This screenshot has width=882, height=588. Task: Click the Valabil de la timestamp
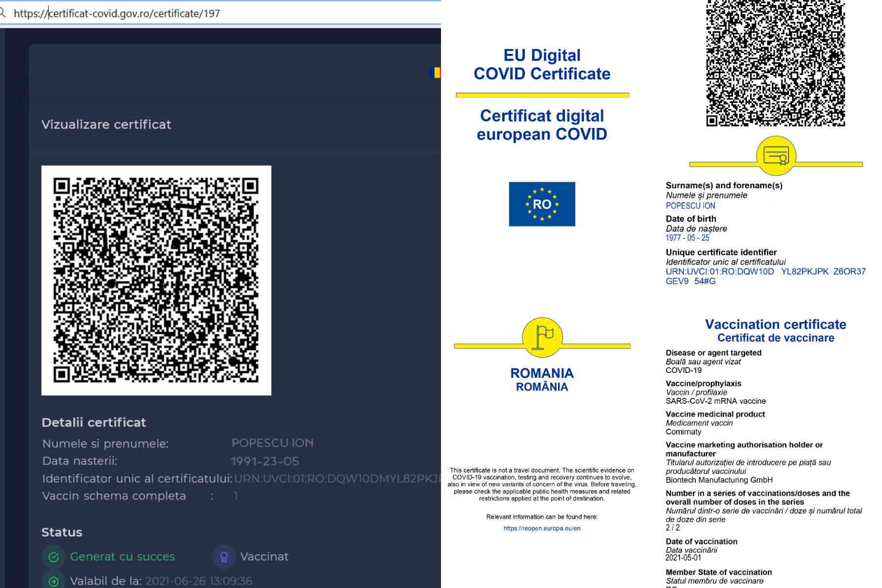point(198,581)
